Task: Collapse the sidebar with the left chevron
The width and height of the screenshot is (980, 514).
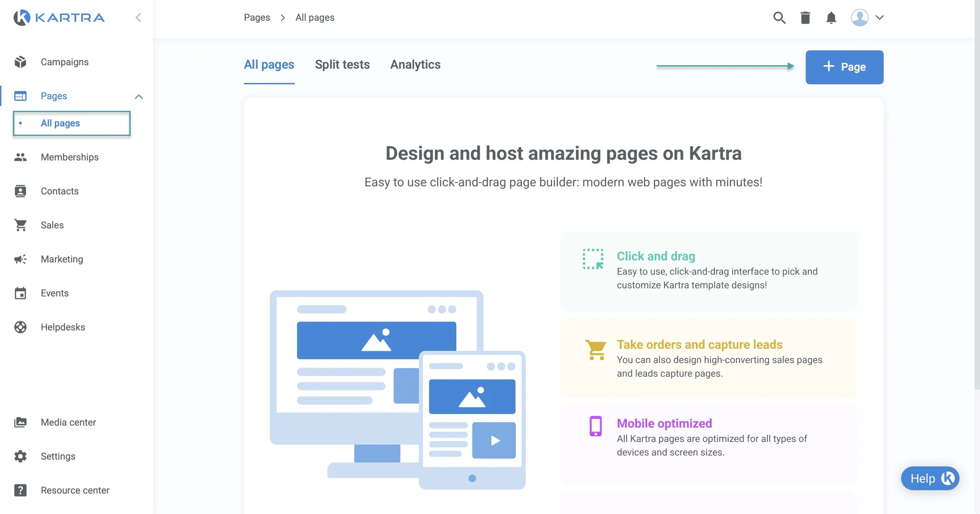Action: point(138,18)
